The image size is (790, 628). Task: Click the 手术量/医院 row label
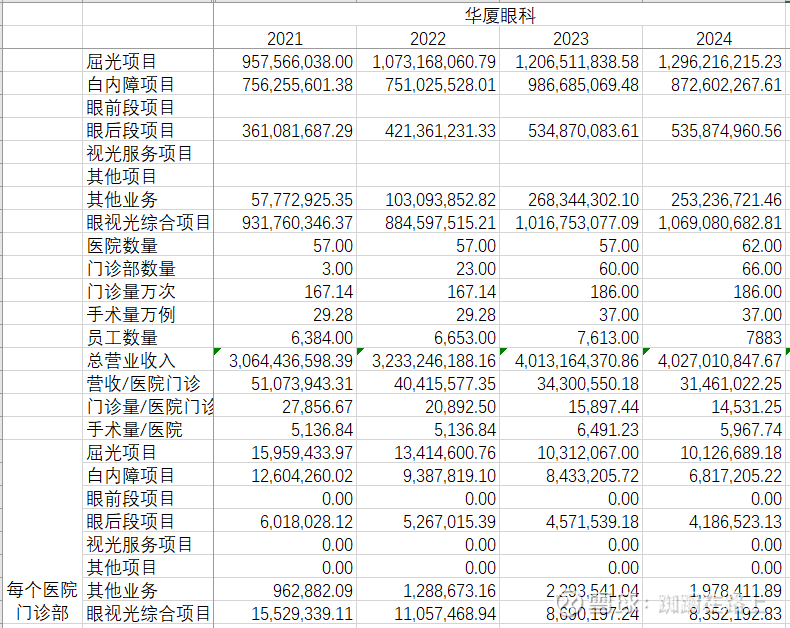[x=148, y=429]
